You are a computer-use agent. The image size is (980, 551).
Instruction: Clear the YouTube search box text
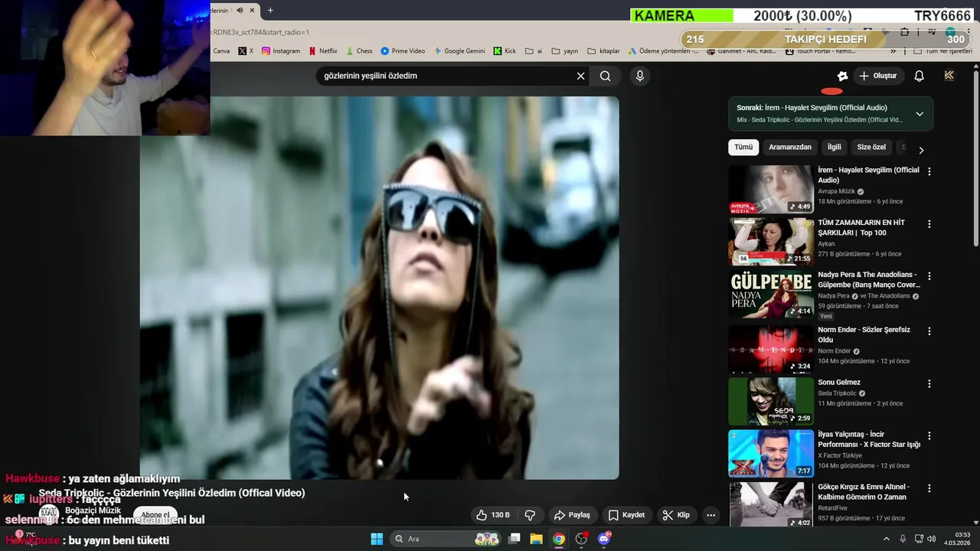580,76
